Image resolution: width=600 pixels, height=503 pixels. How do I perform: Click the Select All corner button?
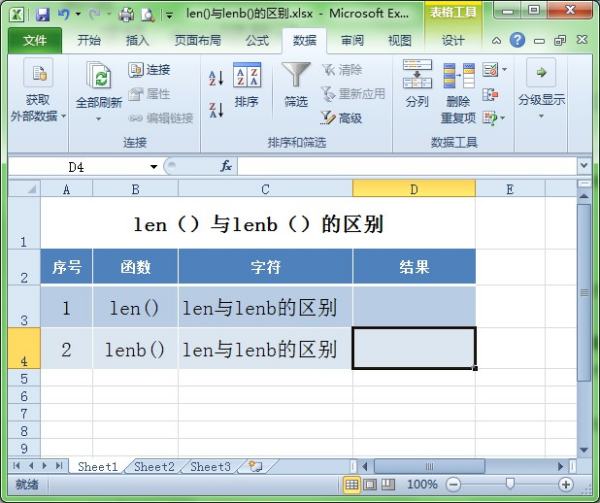click(x=24, y=189)
